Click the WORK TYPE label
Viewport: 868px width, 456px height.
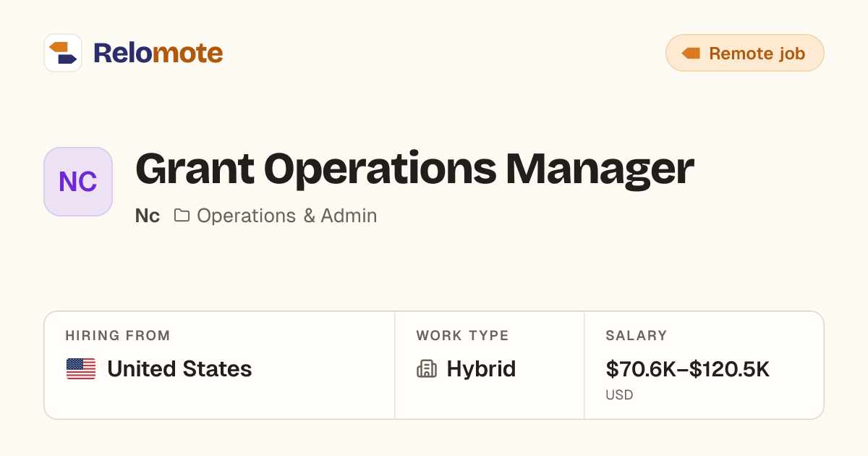(463, 336)
